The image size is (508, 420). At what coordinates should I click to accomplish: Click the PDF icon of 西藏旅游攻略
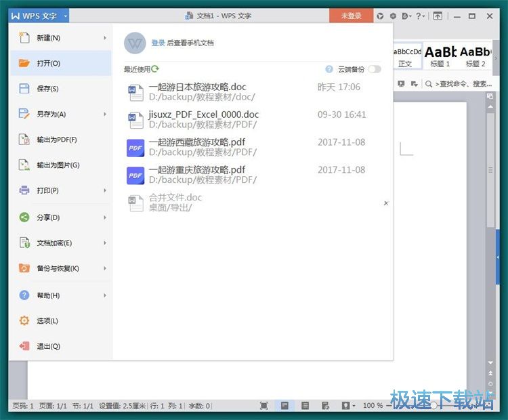[x=135, y=148]
